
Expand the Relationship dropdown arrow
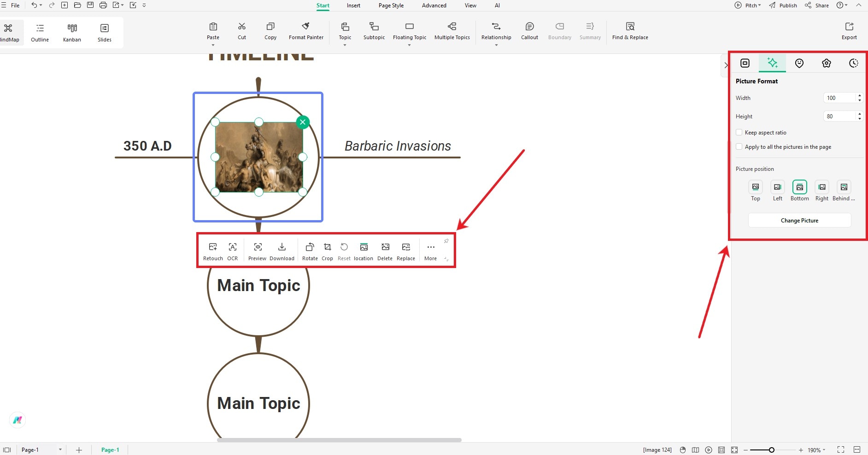(496, 45)
